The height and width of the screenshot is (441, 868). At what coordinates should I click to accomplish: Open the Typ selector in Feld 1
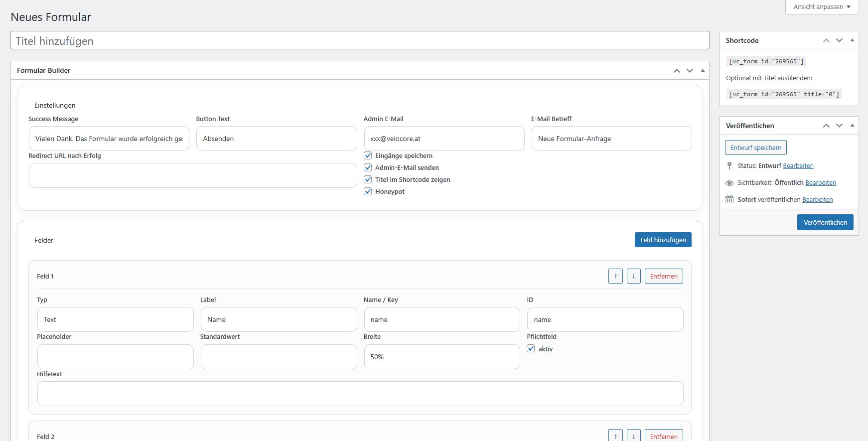click(x=115, y=319)
